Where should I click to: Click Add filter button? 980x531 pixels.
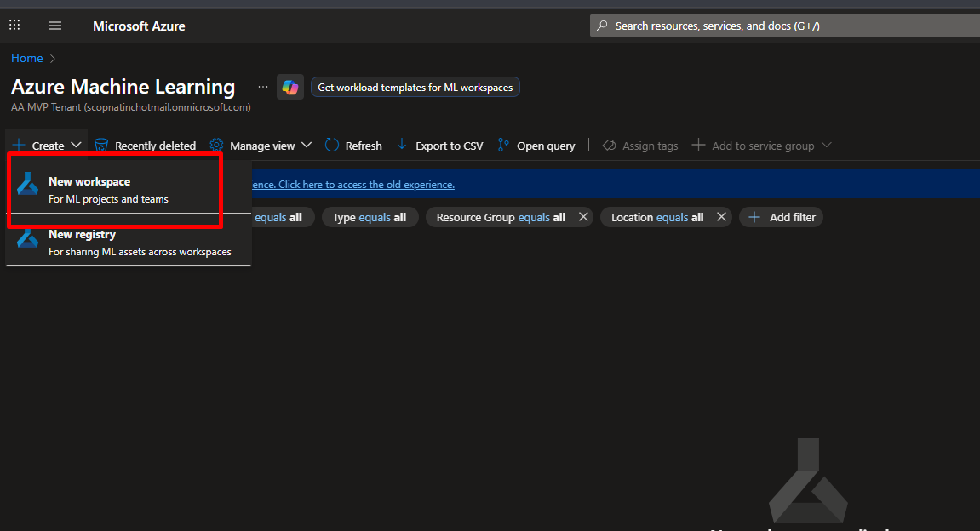(782, 217)
